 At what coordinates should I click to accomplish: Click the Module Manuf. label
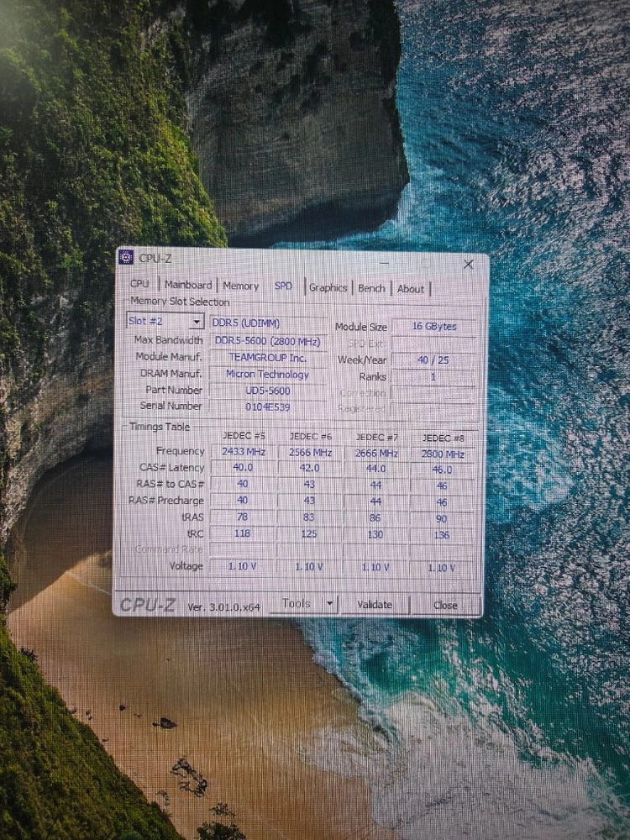click(x=169, y=356)
